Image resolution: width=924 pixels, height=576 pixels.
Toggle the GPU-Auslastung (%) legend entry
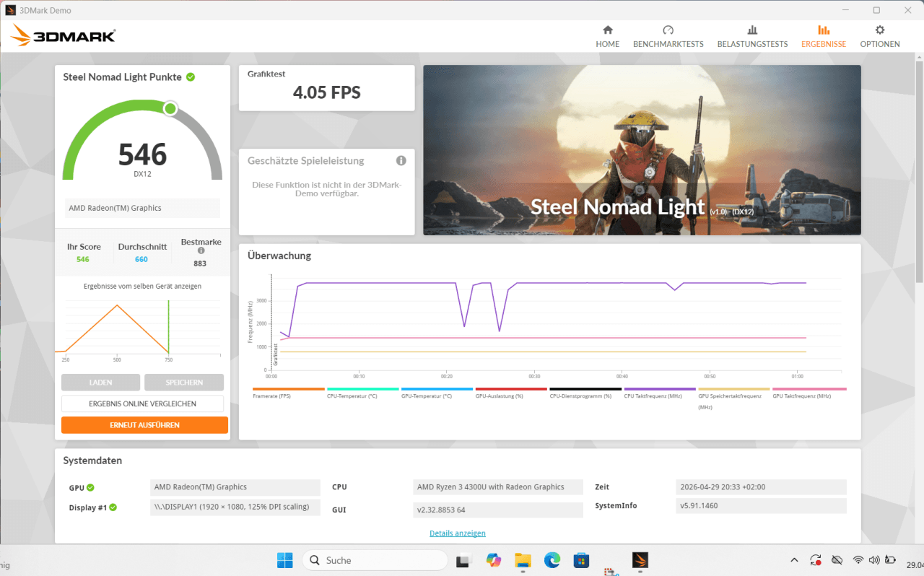pyautogui.click(x=501, y=393)
